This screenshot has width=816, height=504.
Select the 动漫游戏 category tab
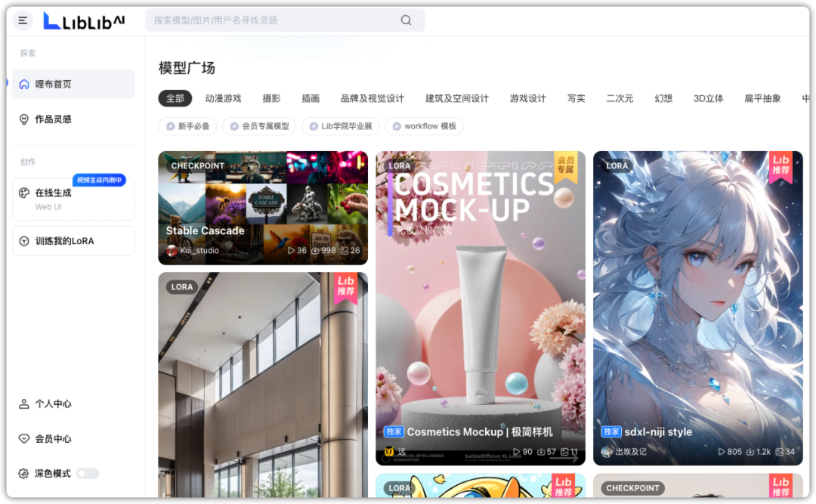coord(224,98)
